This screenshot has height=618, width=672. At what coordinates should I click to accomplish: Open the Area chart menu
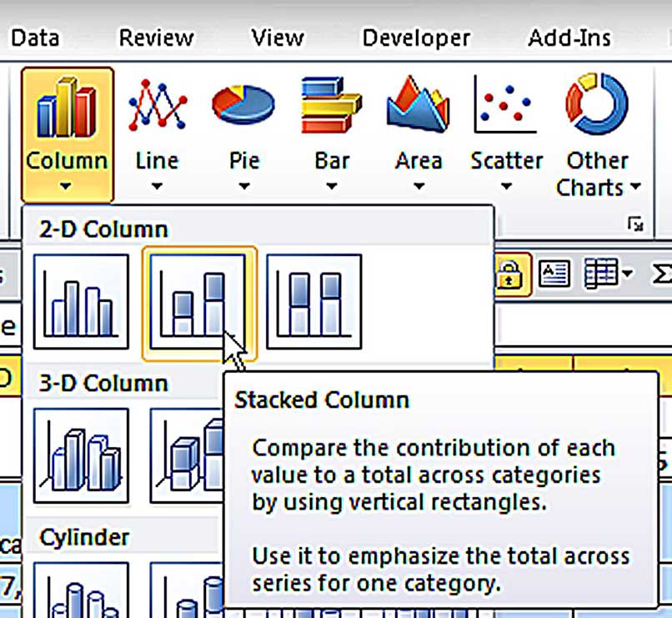click(419, 134)
